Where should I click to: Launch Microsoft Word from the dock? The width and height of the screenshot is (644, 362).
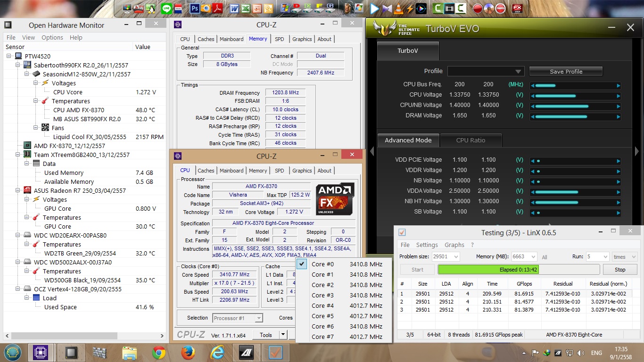pos(234,8)
